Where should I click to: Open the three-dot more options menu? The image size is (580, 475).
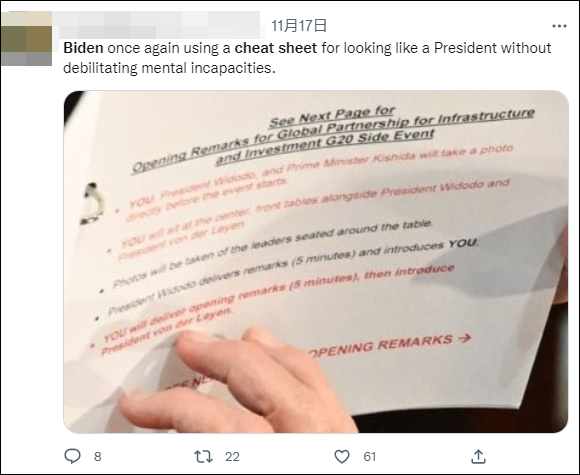coord(559,26)
